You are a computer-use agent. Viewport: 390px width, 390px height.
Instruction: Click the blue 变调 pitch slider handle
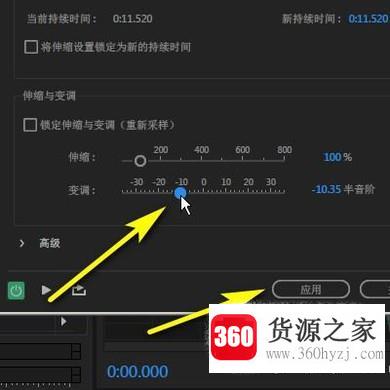click(x=181, y=193)
